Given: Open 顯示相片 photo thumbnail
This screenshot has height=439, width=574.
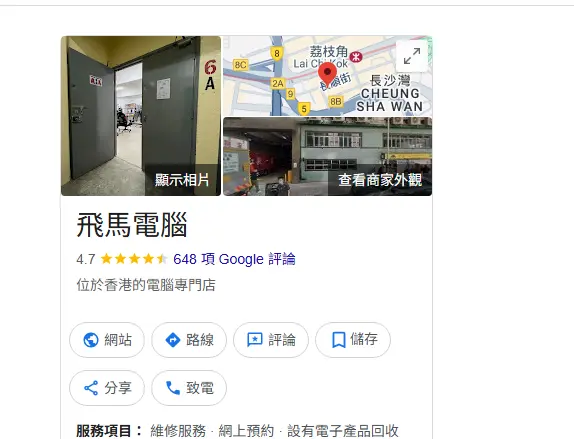Looking at the screenshot, I should coord(141,116).
